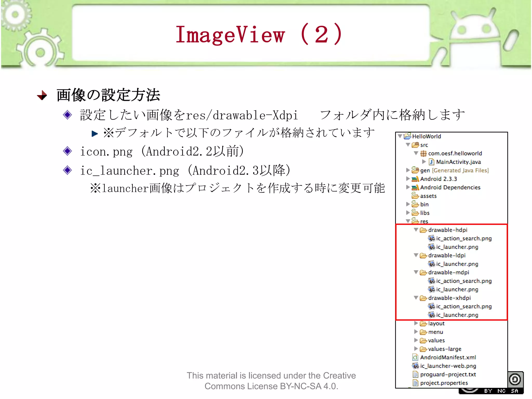Click the HelloWorld project icon

click(x=407, y=136)
